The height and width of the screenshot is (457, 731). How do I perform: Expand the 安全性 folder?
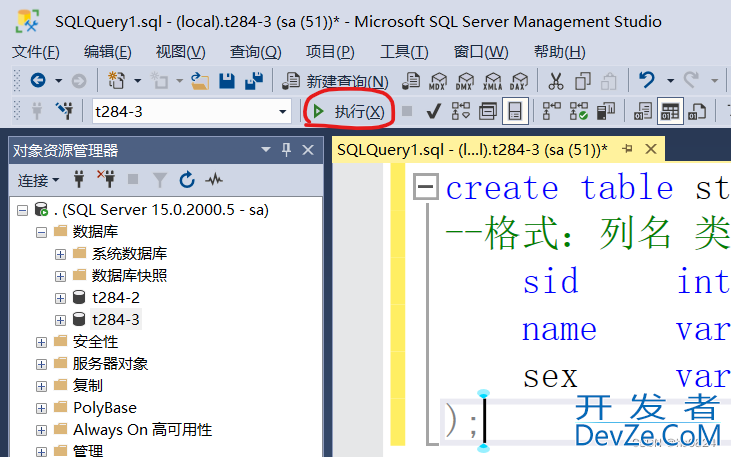pos(41,343)
